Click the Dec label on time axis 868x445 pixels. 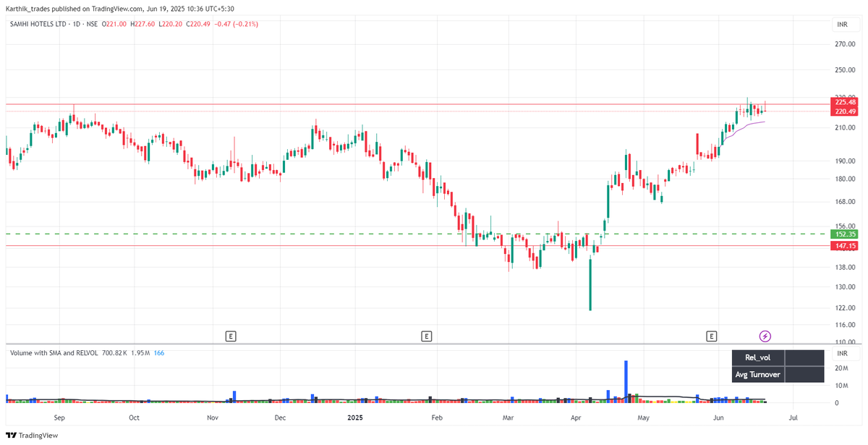[281, 418]
